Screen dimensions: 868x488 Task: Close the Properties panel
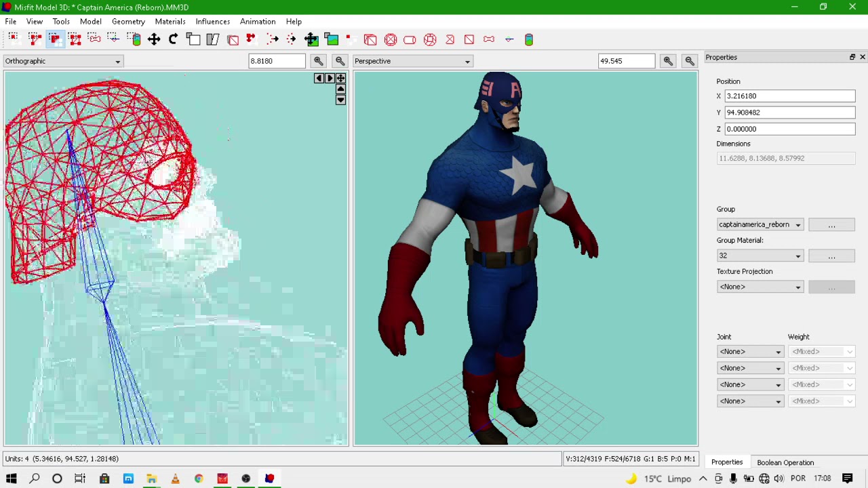pos(863,57)
